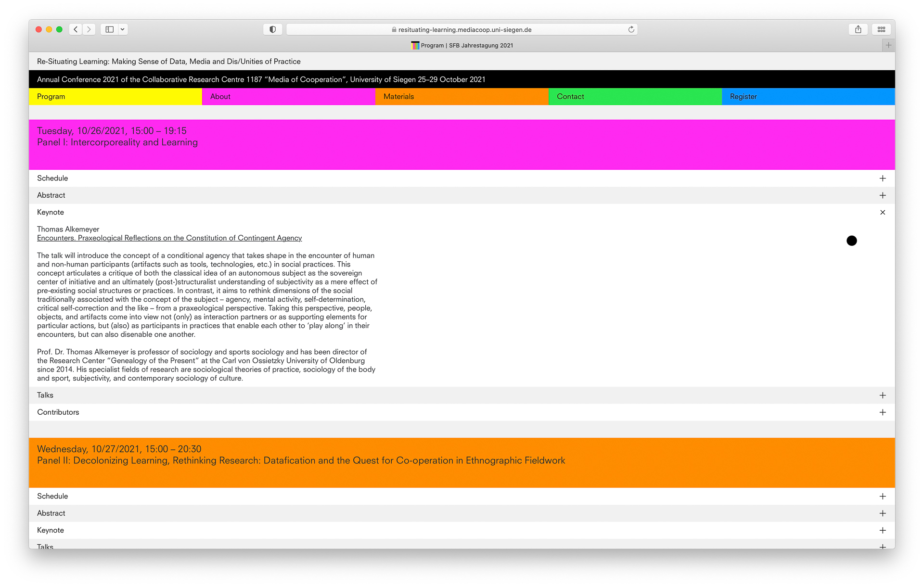
Task: Collapse Panel I Keynote with X icon
Action: 883,212
